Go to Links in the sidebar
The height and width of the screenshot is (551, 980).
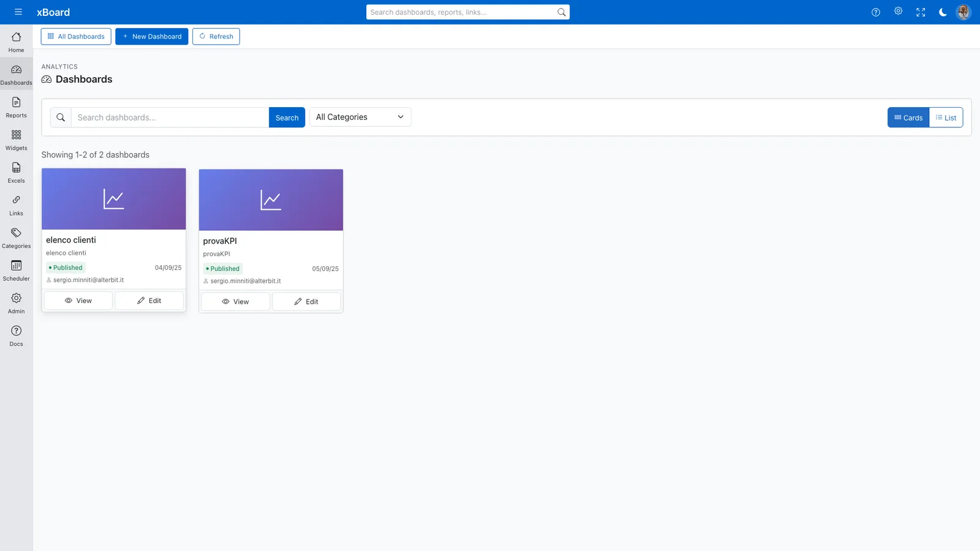(17, 205)
